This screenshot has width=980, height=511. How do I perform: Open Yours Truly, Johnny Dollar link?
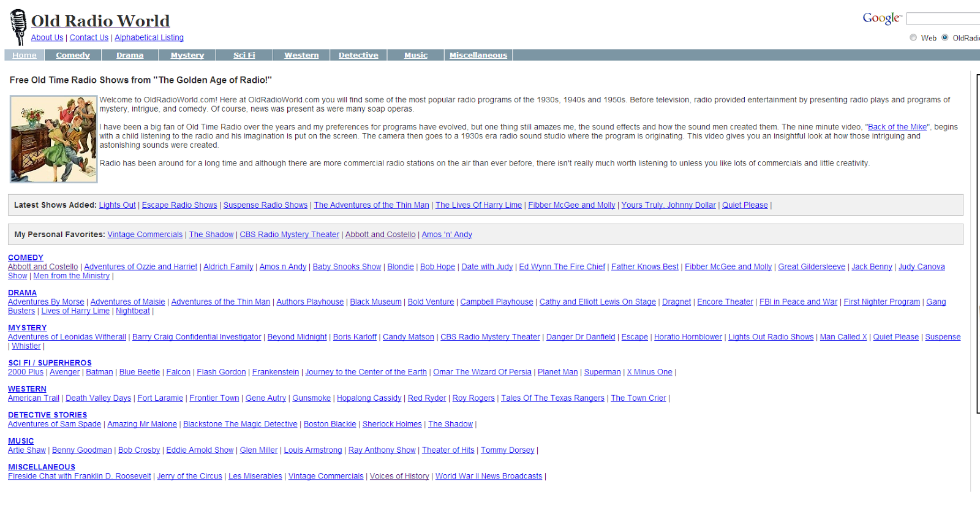[669, 205]
